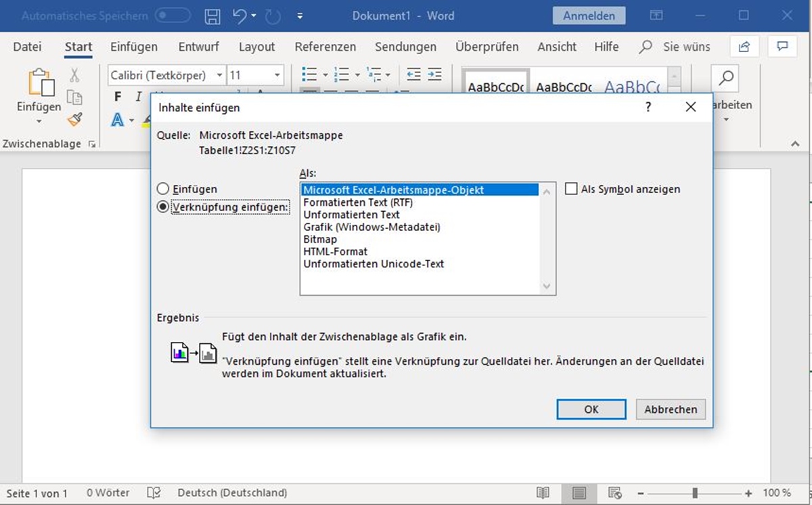Image resolution: width=812 pixels, height=505 pixels.
Task: Choose HTML-Format in the Als list
Action: pyautogui.click(x=336, y=252)
